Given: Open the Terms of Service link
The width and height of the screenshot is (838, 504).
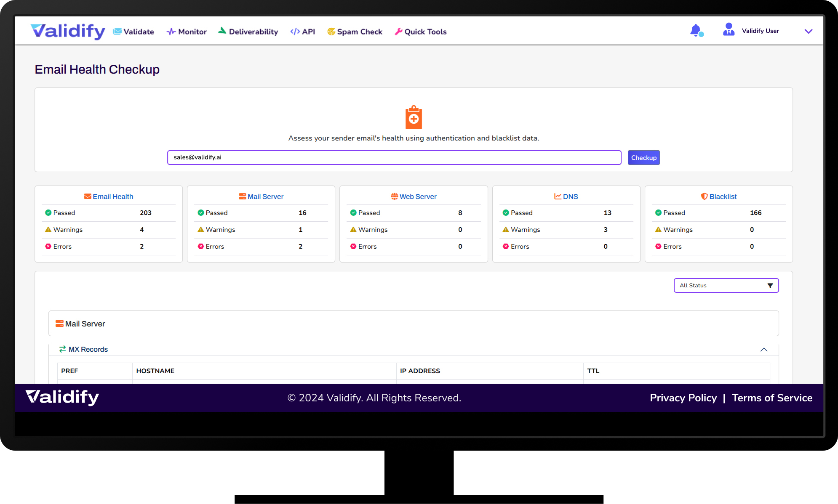Looking at the screenshot, I should pyautogui.click(x=772, y=398).
